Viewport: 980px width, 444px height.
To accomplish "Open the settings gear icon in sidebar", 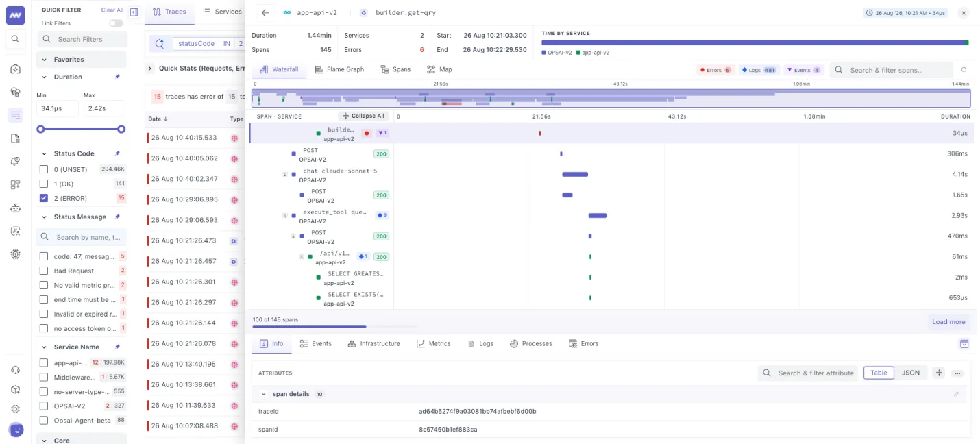I will point(15,409).
